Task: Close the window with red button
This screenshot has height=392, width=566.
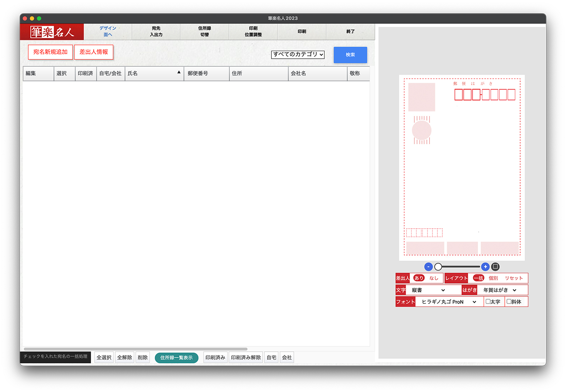Action: click(x=25, y=18)
